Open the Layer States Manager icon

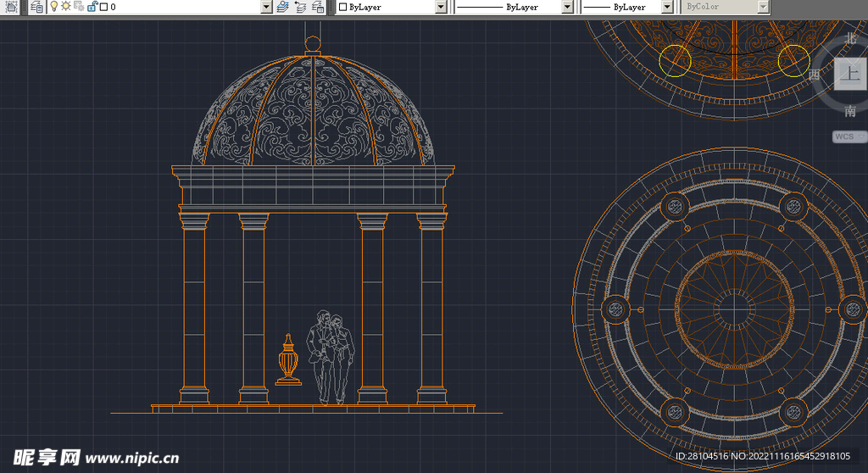(x=318, y=7)
